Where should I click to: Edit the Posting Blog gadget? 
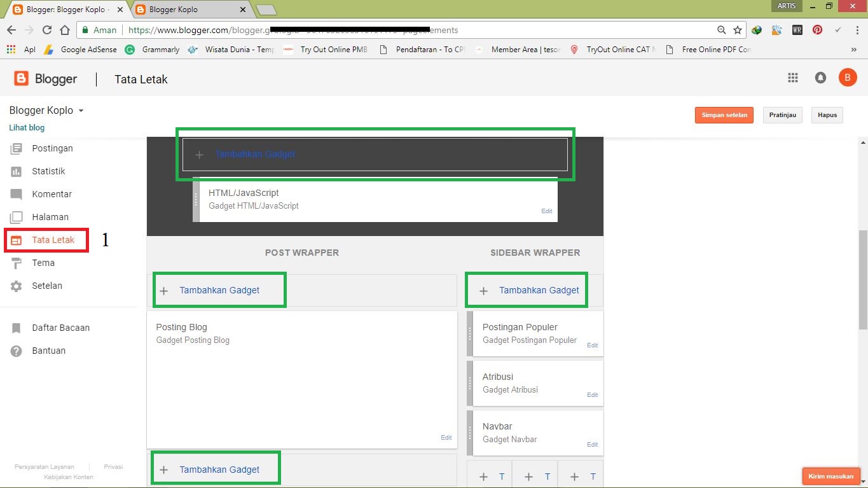tap(446, 438)
